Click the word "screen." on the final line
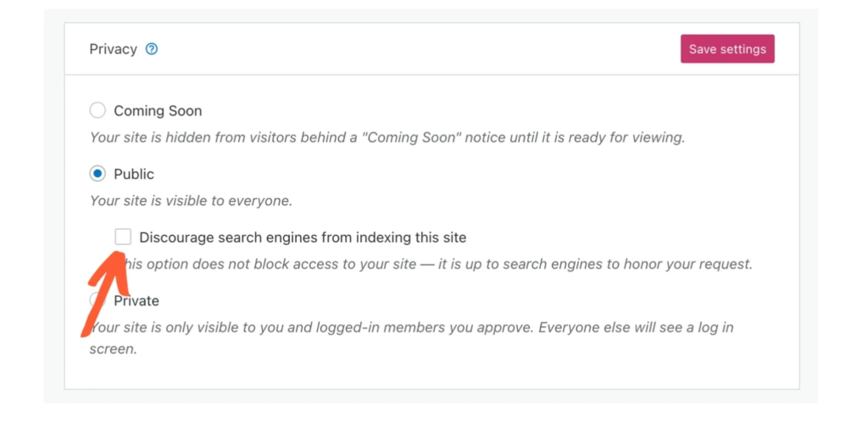Screen dimensions: 868x424 click(x=114, y=349)
